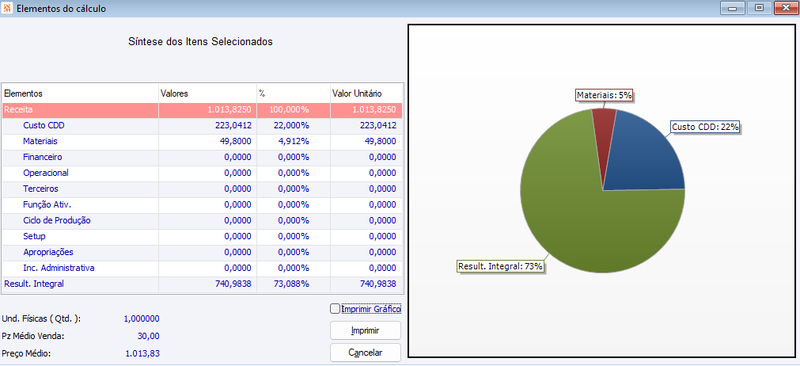Viewport: 800px width, 366px height.
Task: Minimize the Elementos do cálculo window
Action: point(732,8)
